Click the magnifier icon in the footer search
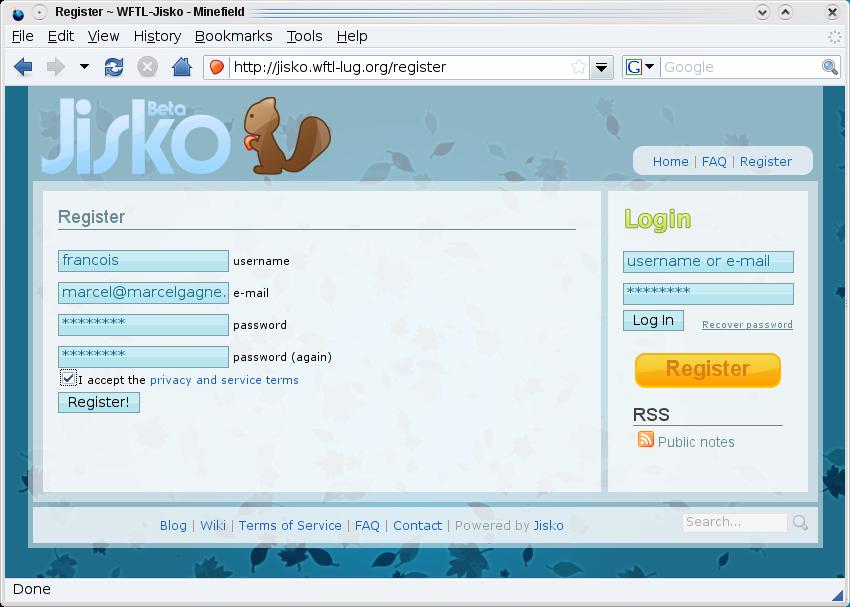 800,522
